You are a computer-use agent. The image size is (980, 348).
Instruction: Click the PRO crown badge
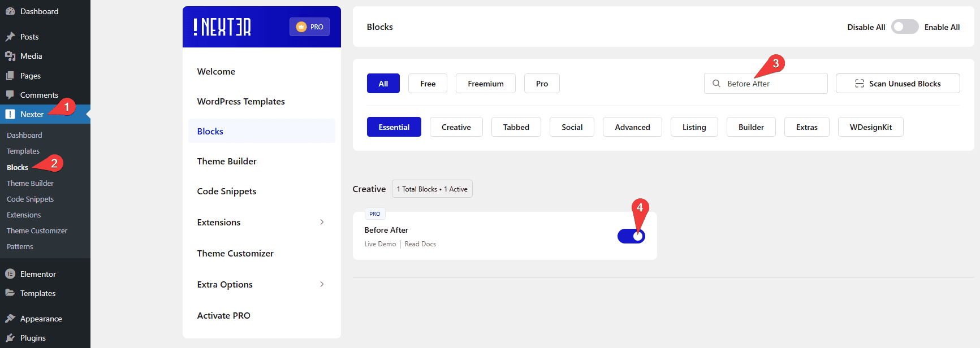pos(309,27)
